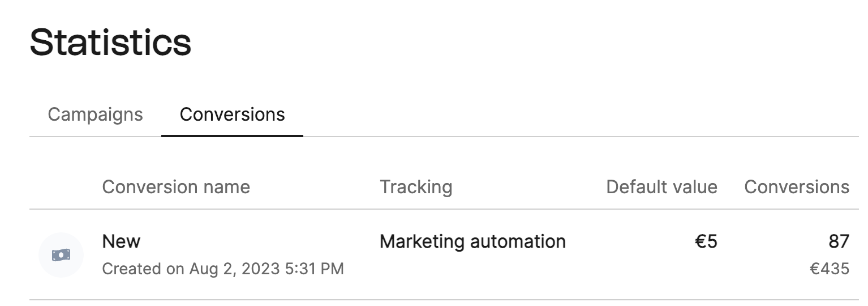Image resolution: width=868 pixels, height=306 pixels.
Task: Click the banknote icon beside the New conversion
Action: pos(61,255)
